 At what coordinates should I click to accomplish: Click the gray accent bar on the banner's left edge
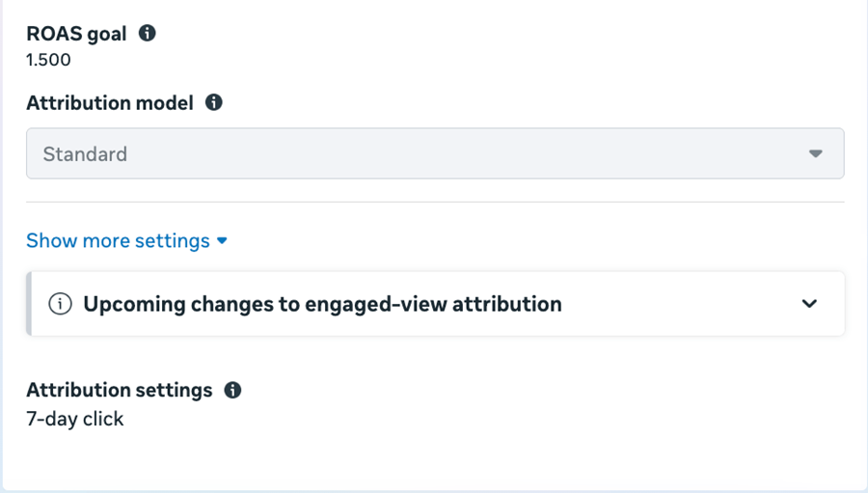29,304
